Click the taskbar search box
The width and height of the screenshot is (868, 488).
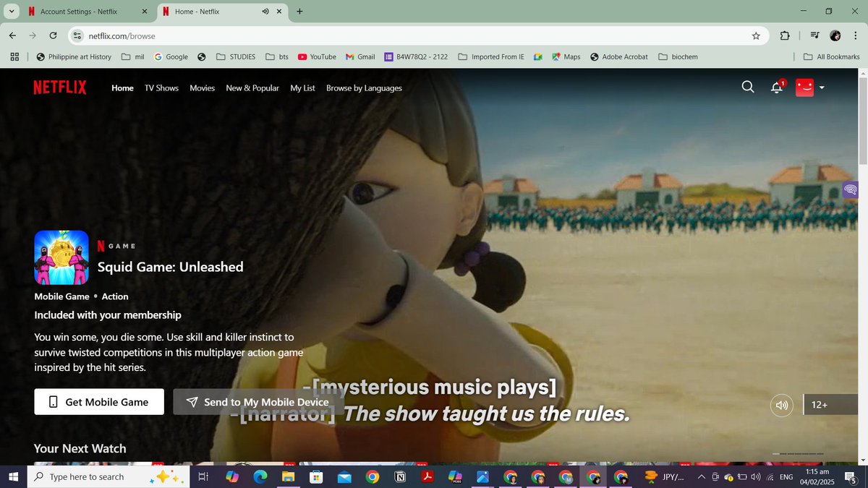(x=108, y=476)
